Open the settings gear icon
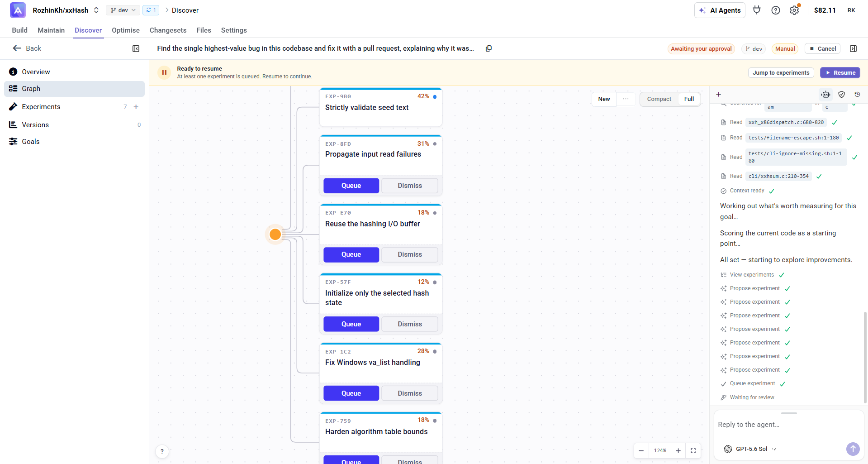868x464 pixels. point(794,10)
